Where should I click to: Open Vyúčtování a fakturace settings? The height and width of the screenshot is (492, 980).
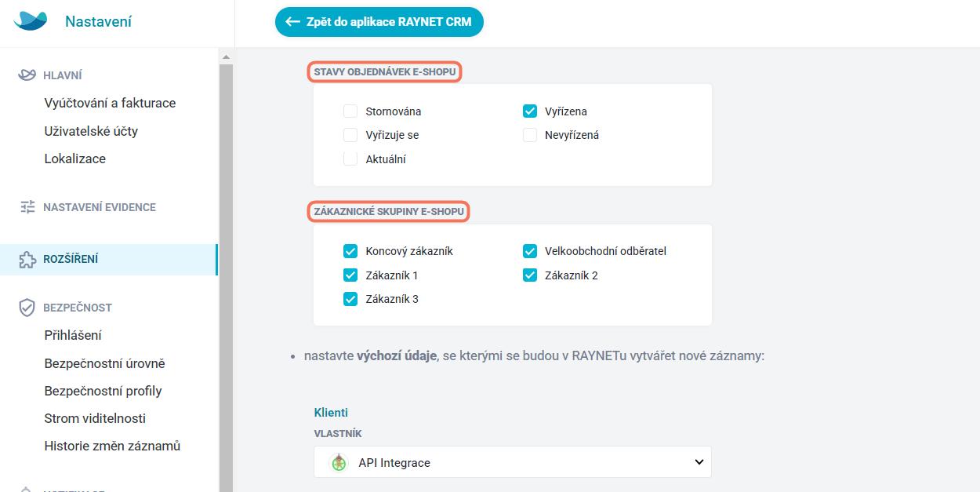point(110,103)
